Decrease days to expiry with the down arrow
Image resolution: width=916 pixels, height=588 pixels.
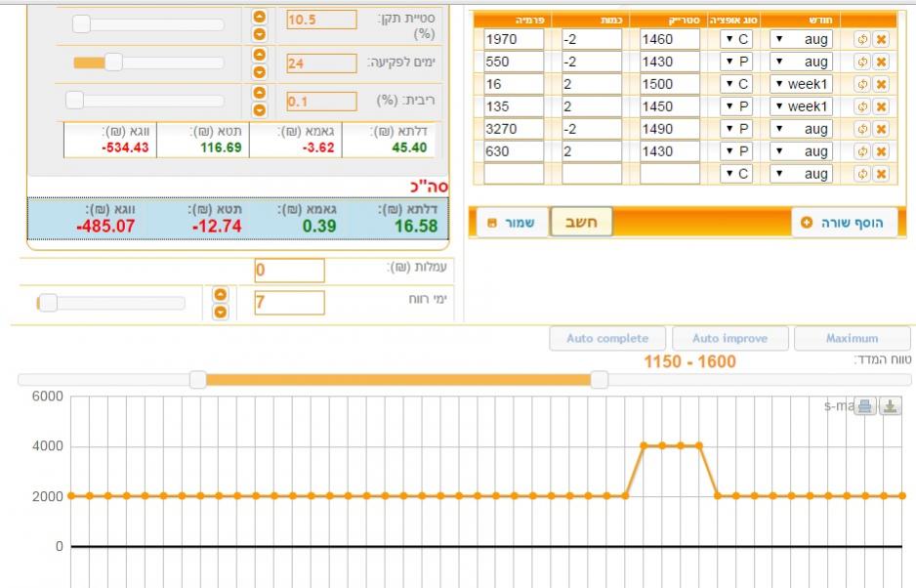(259, 70)
